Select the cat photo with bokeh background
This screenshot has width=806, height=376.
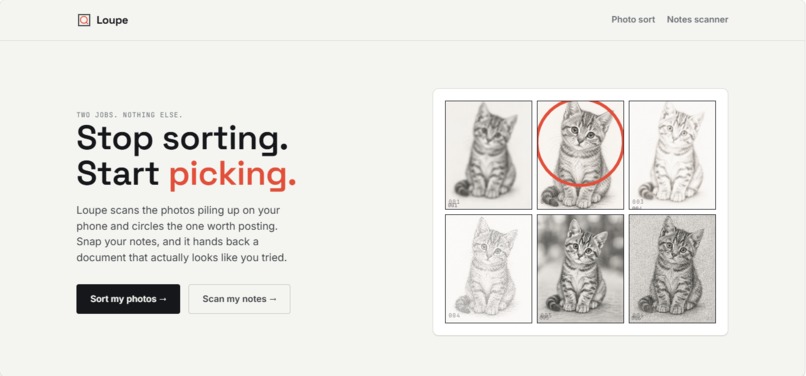coord(580,268)
